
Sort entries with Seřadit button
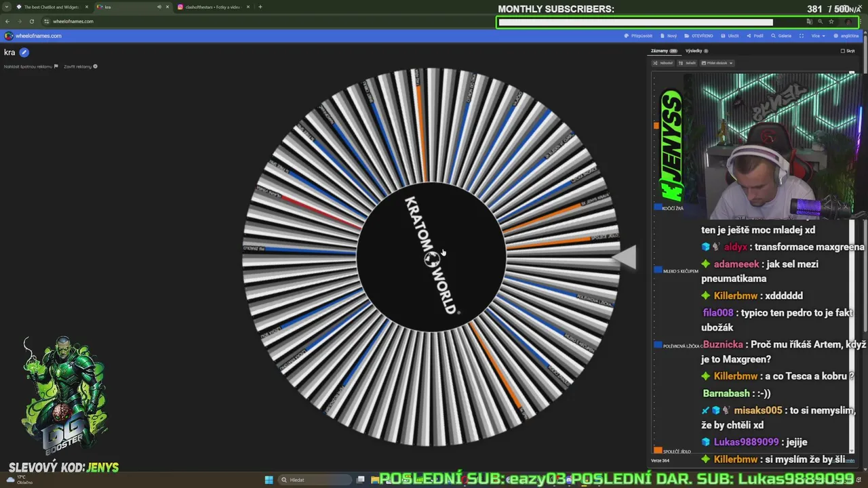pos(688,63)
